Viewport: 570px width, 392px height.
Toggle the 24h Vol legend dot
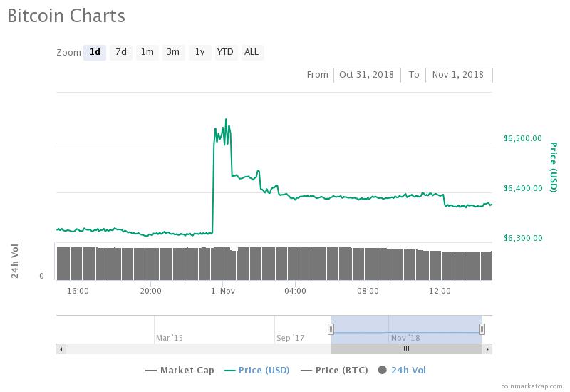click(382, 370)
